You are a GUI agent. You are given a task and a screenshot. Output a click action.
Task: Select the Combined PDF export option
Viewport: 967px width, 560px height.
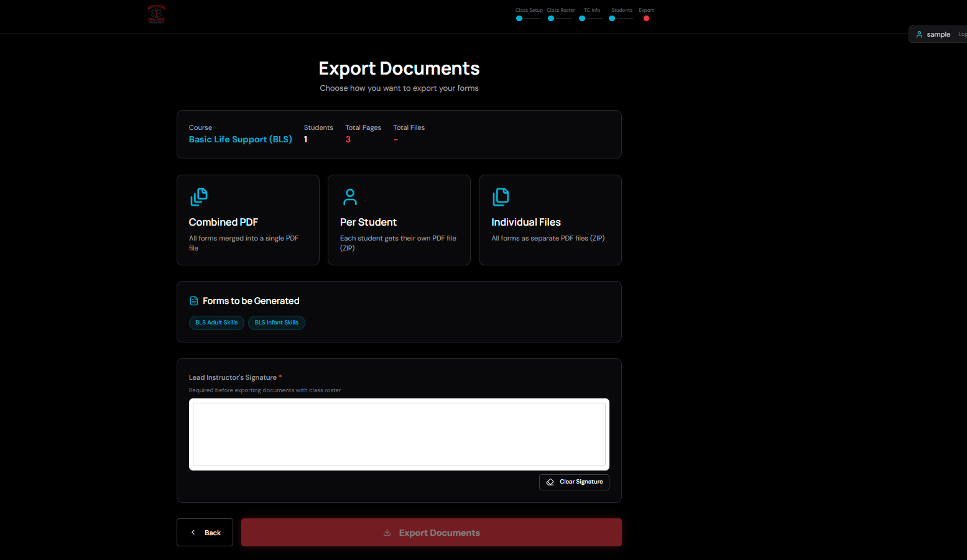(248, 220)
